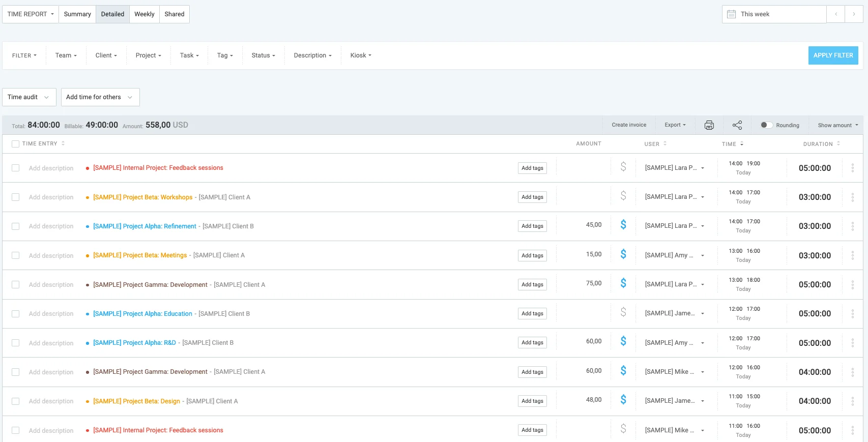868x442 pixels.
Task: Check the Project Beta: Workshops row checkbox
Action: coord(16,197)
